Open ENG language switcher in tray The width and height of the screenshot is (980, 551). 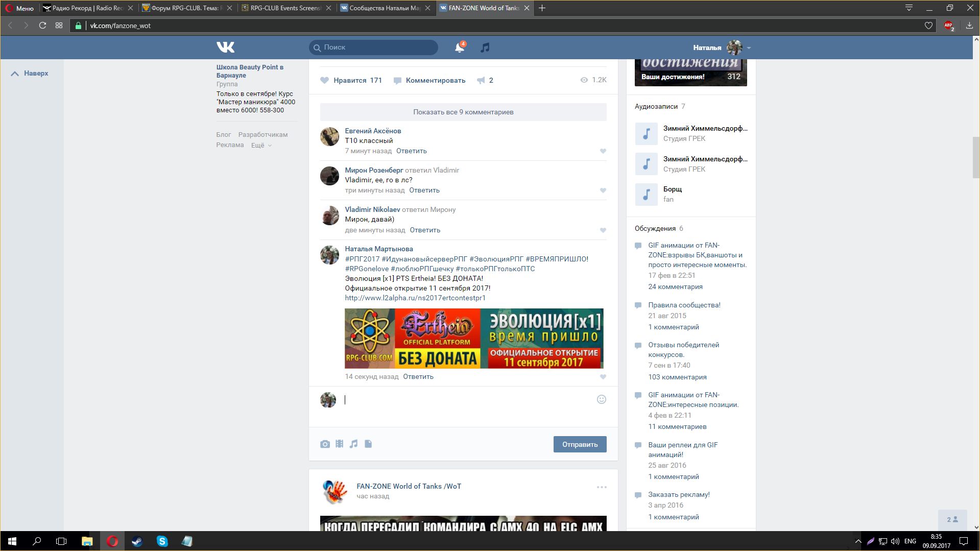pyautogui.click(x=910, y=541)
